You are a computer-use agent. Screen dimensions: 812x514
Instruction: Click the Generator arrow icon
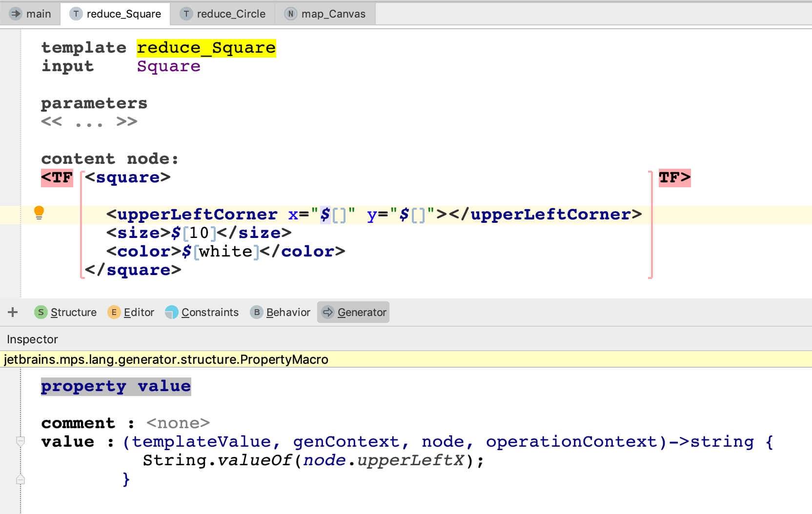(x=328, y=312)
